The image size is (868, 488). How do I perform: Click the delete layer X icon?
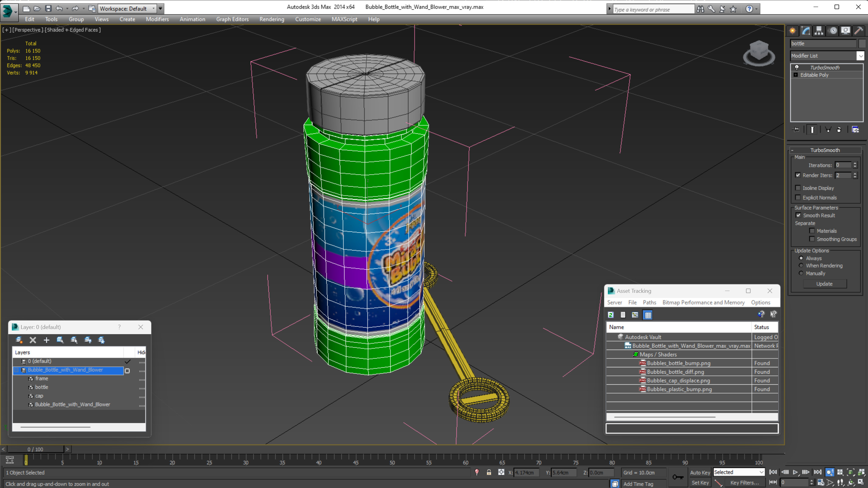click(33, 340)
